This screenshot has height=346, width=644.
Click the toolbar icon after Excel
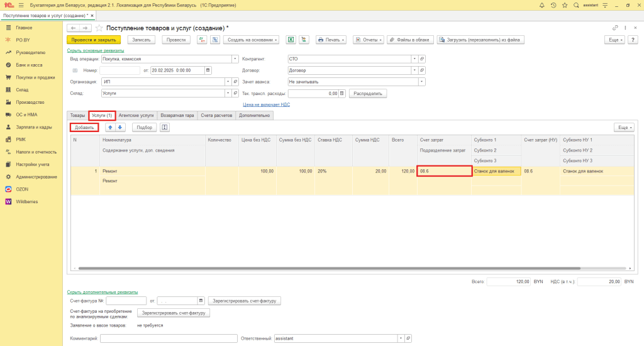[304, 40]
